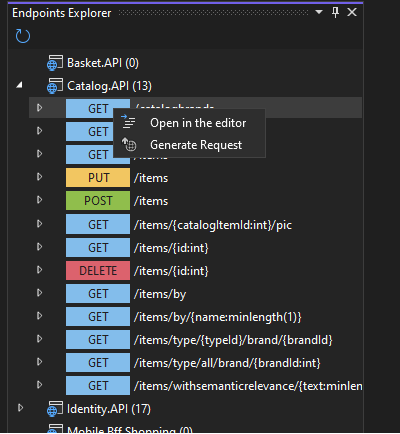Select the Catalog.API project icon

click(55, 86)
